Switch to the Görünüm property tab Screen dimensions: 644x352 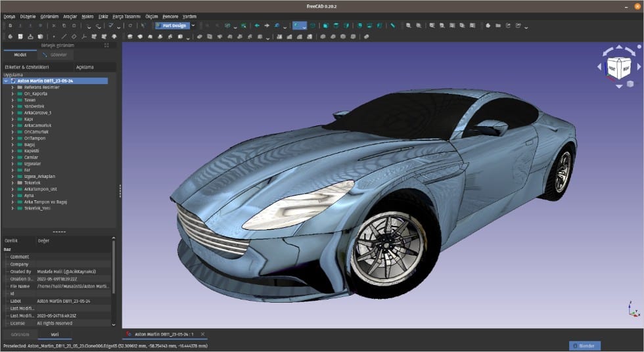(x=20, y=334)
